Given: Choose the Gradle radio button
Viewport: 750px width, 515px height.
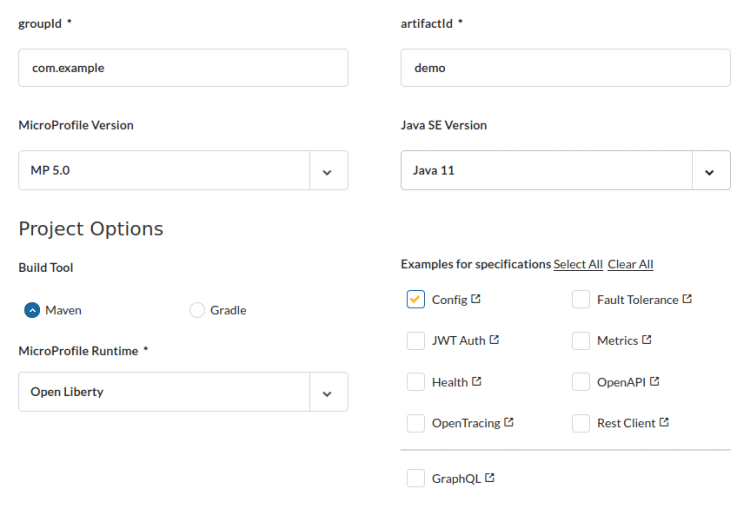Looking at the screenshot, I should (197, 310).
